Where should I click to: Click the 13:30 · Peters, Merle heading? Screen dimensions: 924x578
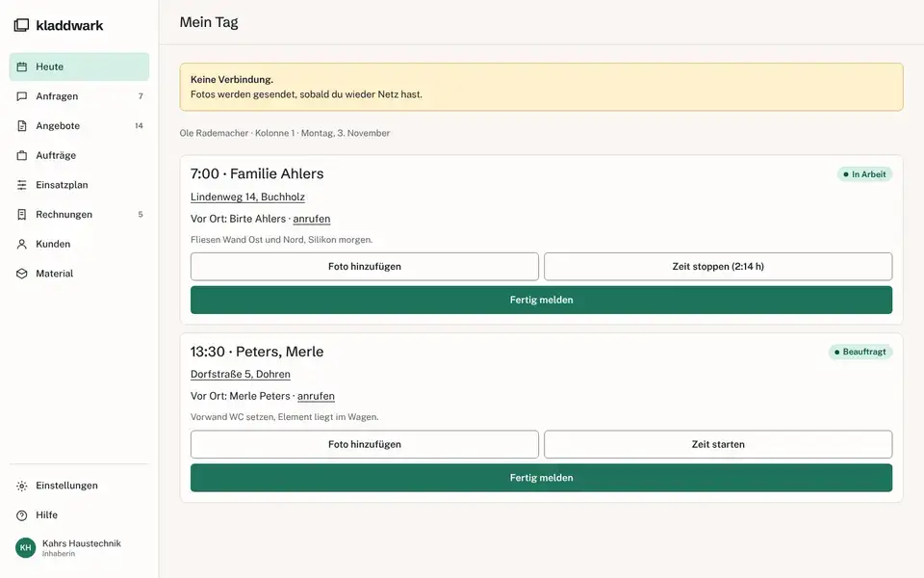point(257,352)
